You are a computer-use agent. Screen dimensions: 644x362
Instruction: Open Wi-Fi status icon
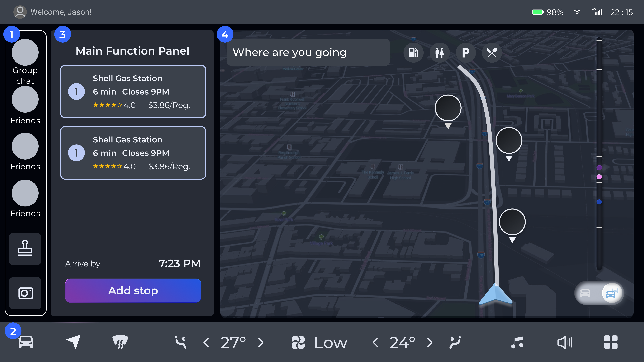[577, 12]
